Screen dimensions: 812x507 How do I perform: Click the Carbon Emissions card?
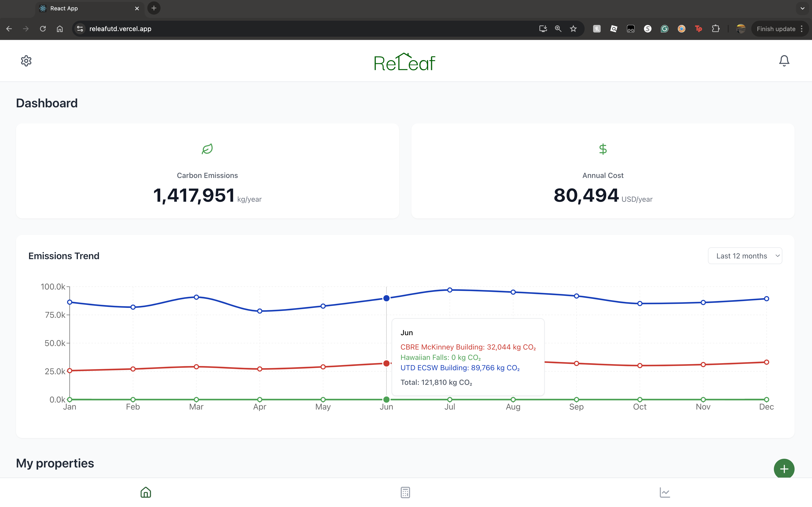coord(207,171)
